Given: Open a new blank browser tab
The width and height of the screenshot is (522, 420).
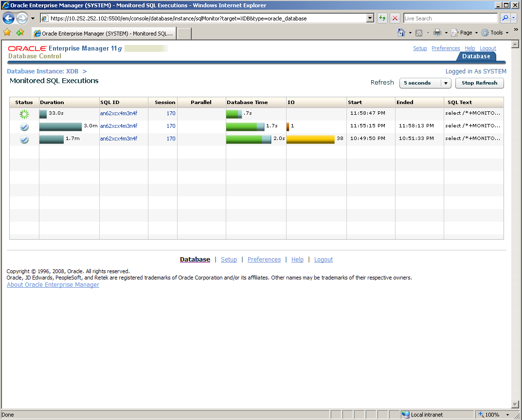Looking at the screenshot, I should 184,34.
